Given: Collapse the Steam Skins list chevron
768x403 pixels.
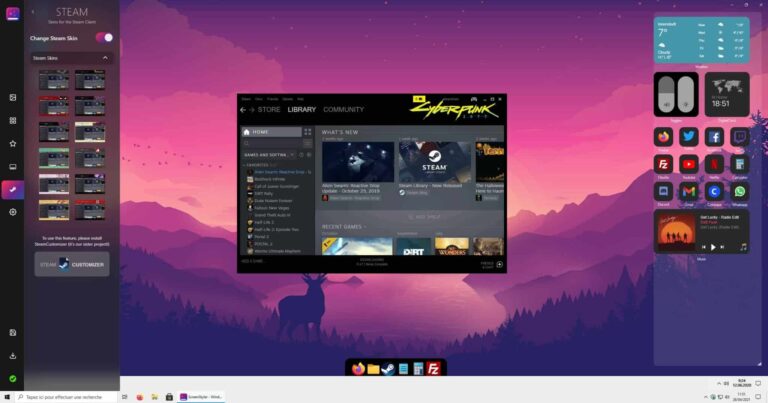Looking at the screenshot, I should point(105,58).
